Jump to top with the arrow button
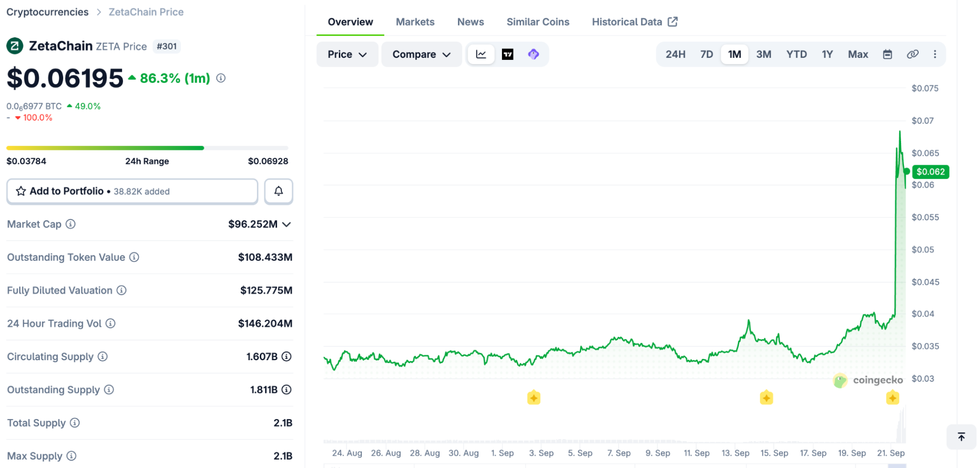Screen dimensions: 980x468 pos(961,437)
